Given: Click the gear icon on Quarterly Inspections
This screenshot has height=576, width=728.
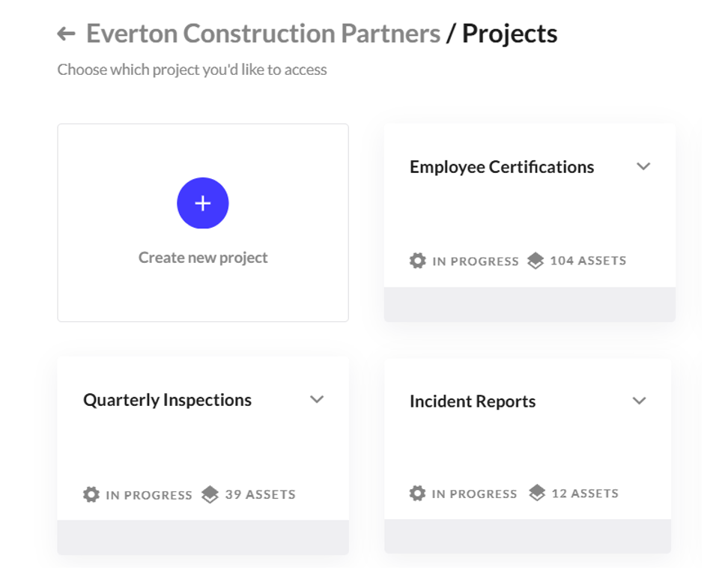Looking at the screenshot, I should coord(91,494).
